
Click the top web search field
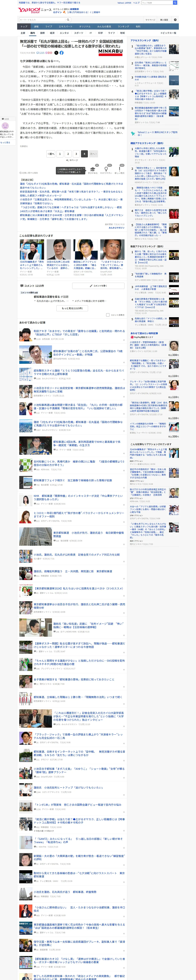coord(157,3)
